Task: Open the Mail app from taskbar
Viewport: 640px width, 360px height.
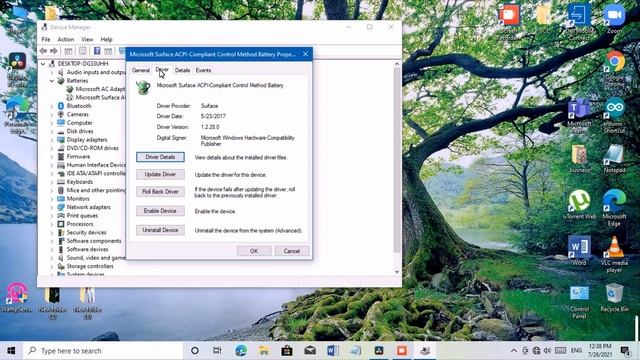Action: point(310,351)
